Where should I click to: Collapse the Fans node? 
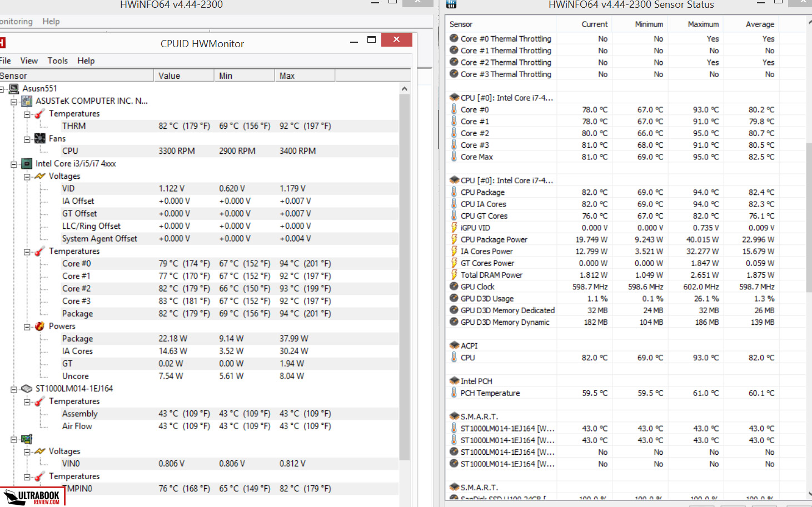(27, 139)
